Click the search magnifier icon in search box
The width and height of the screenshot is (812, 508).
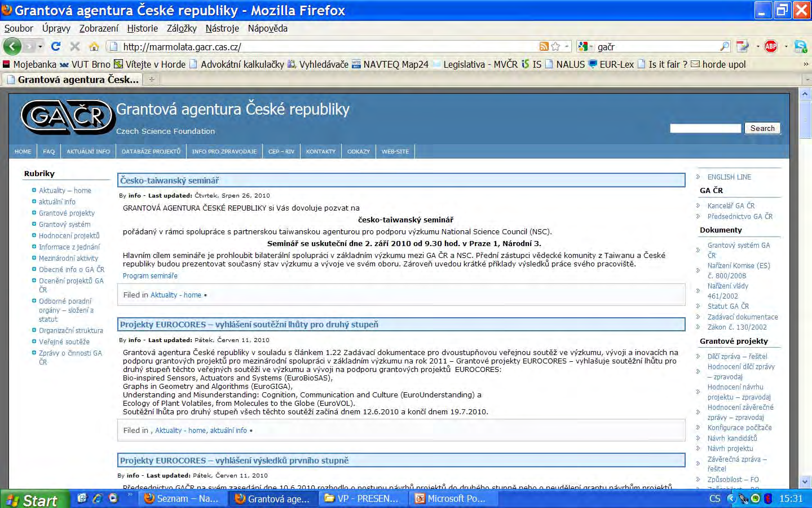coord(725,47)
